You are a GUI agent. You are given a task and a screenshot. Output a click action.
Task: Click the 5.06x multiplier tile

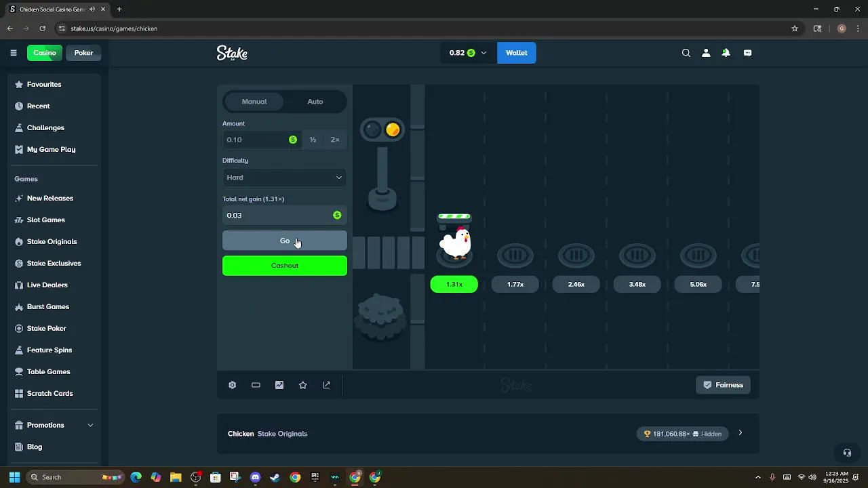698,285
